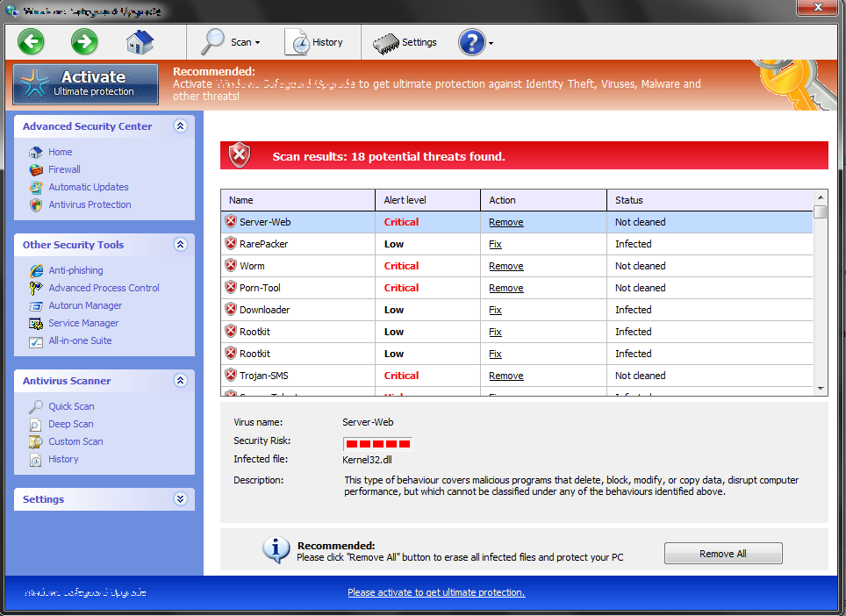This screenshot has width=846, height=616.
Task: Select the Downloader threat row
Action: 517,310
